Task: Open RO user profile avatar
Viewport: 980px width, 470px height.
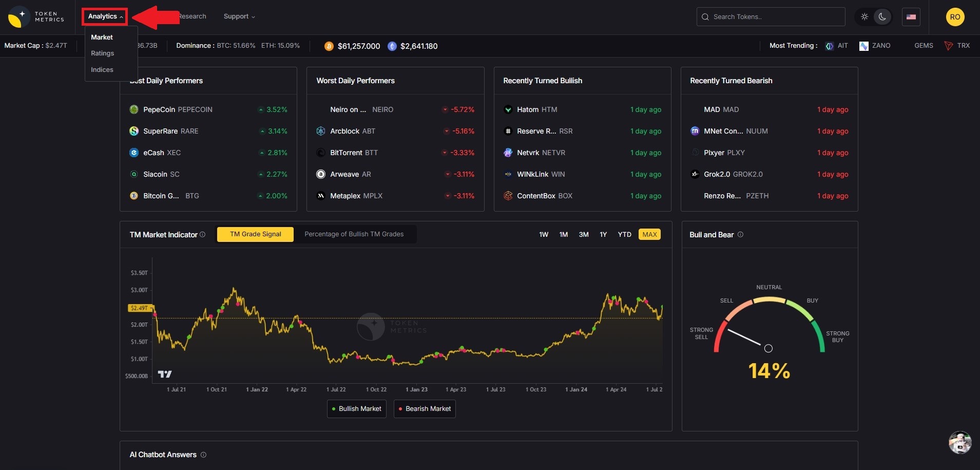Action: (955, 17)
